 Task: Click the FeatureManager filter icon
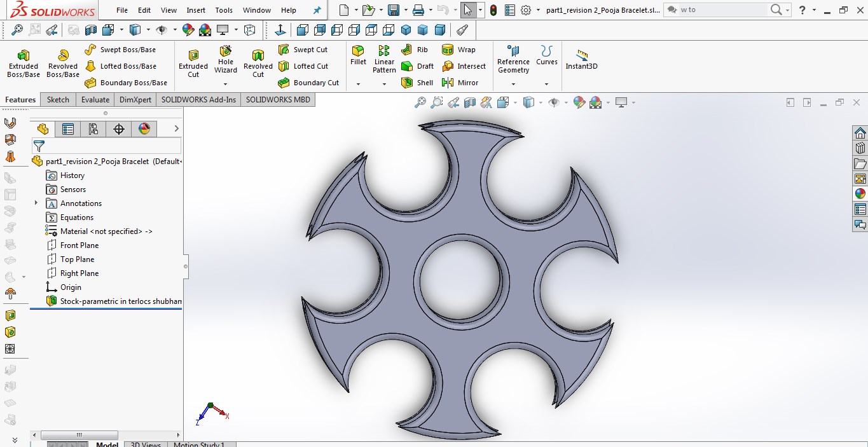coord(39,146)
